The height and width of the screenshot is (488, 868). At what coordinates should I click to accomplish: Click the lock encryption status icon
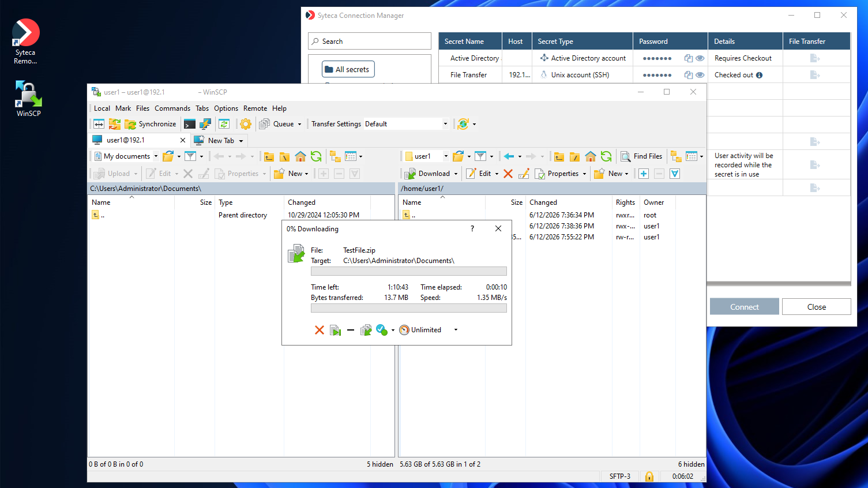649,476
